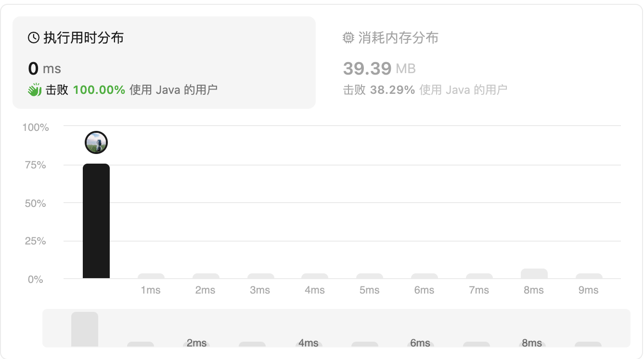Switch to the 消耗内存分布 panel

pyautogui.click(x=390, y=38)
